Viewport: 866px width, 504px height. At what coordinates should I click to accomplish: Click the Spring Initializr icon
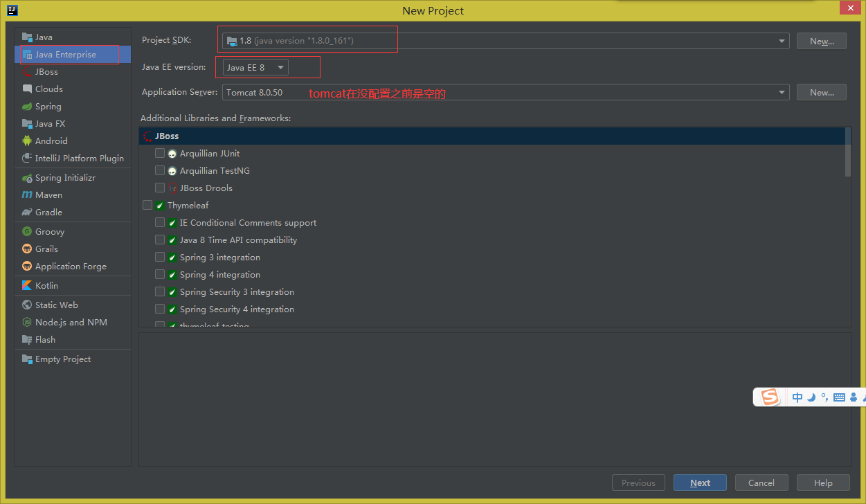[27, 177]
